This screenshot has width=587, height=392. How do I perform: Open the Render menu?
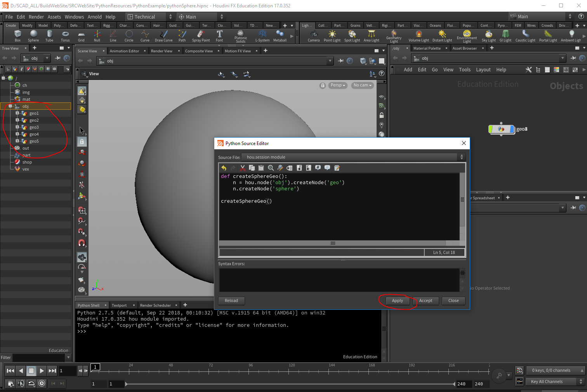[36, 17]
